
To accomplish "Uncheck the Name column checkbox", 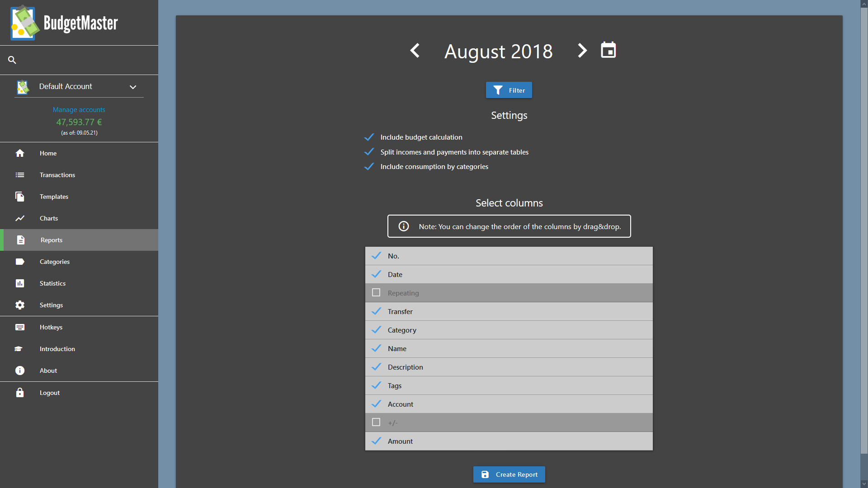I will pos(376,348).
